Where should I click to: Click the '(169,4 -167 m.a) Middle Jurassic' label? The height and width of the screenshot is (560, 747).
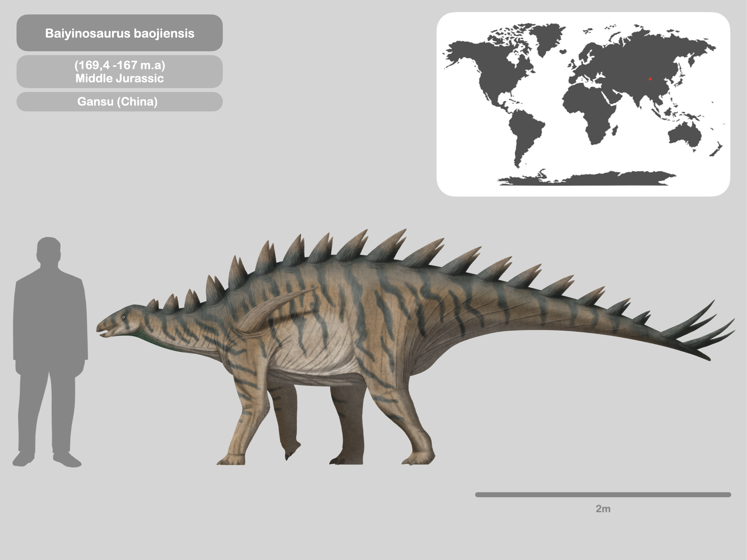120,72
